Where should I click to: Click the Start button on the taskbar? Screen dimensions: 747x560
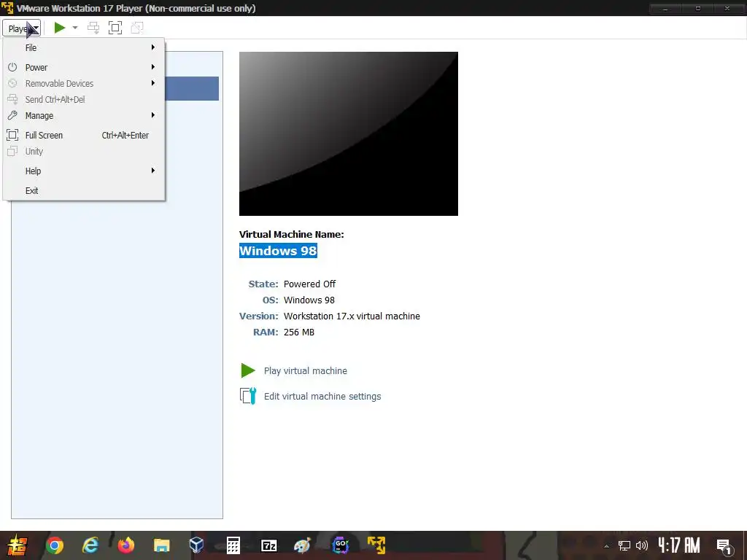tap(16, 545)
